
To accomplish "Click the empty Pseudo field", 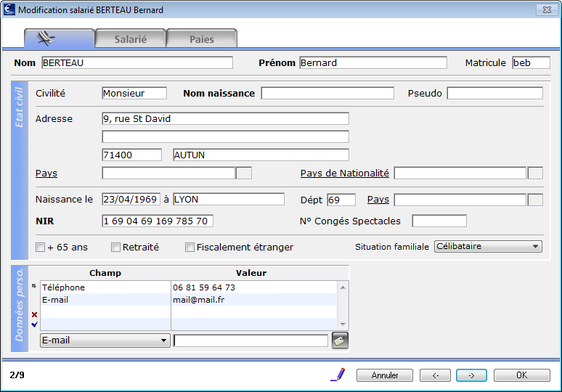I will [x=495, y=93].
